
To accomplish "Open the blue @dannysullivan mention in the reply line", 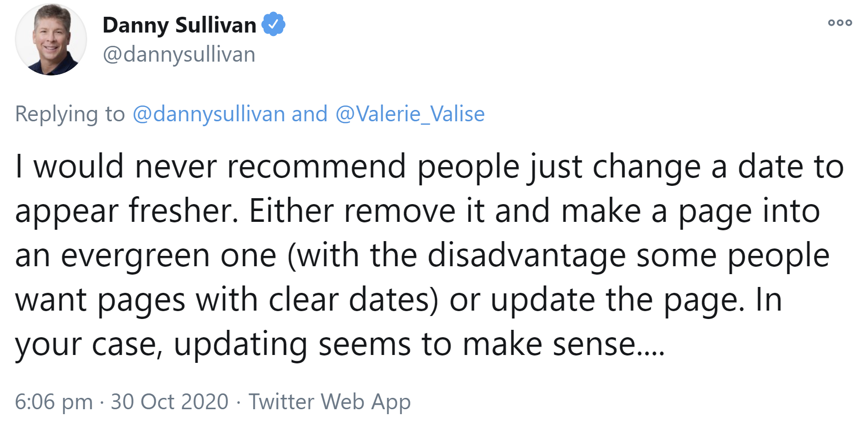I will (x=209, y=114).
